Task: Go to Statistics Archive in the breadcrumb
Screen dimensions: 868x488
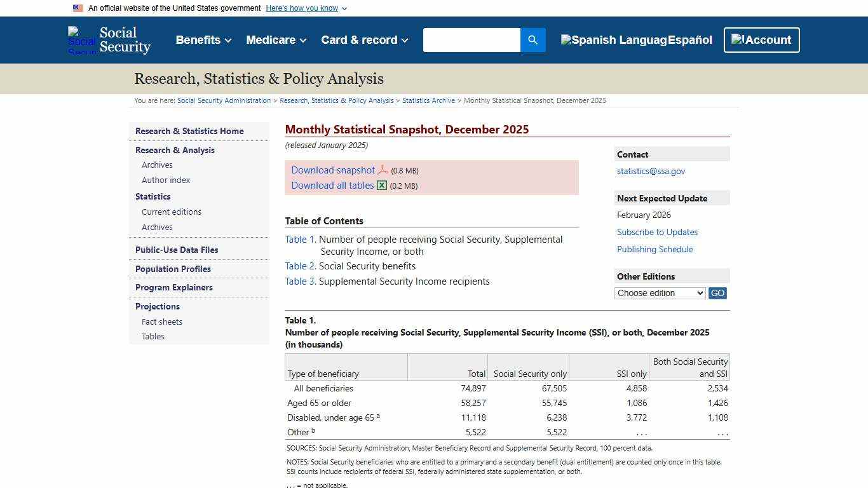Action: pyautogui.click(x=428, y=100)
